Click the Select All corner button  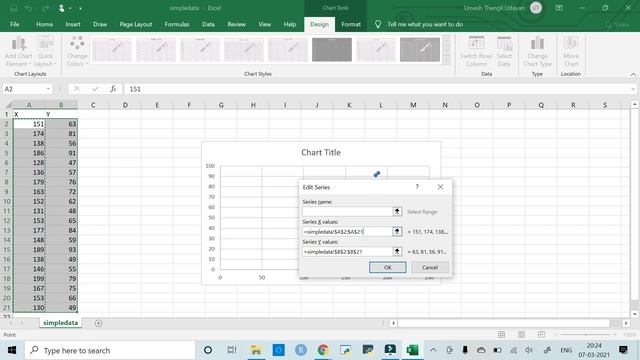point(7,105)
